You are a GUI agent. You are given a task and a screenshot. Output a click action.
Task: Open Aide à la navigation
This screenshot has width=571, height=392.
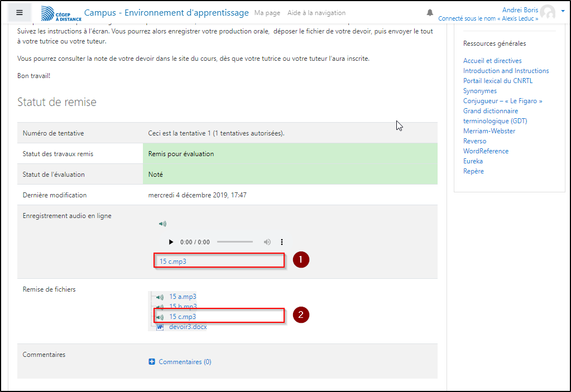click(x=316, y=13)
